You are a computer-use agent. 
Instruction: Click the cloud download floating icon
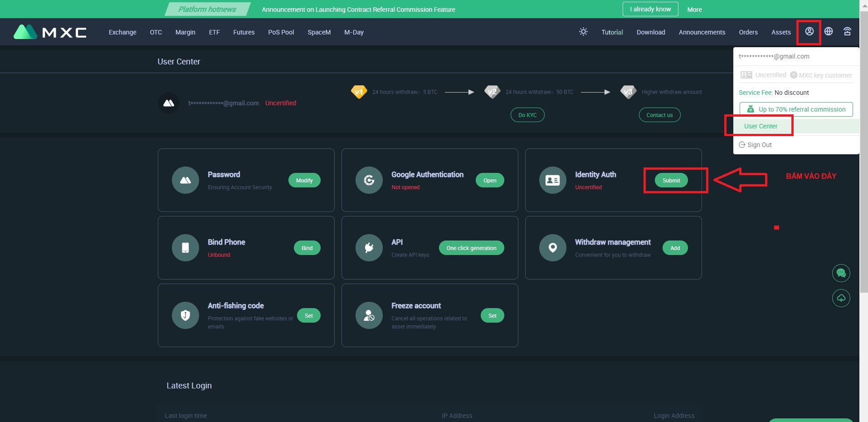[841, 298]
